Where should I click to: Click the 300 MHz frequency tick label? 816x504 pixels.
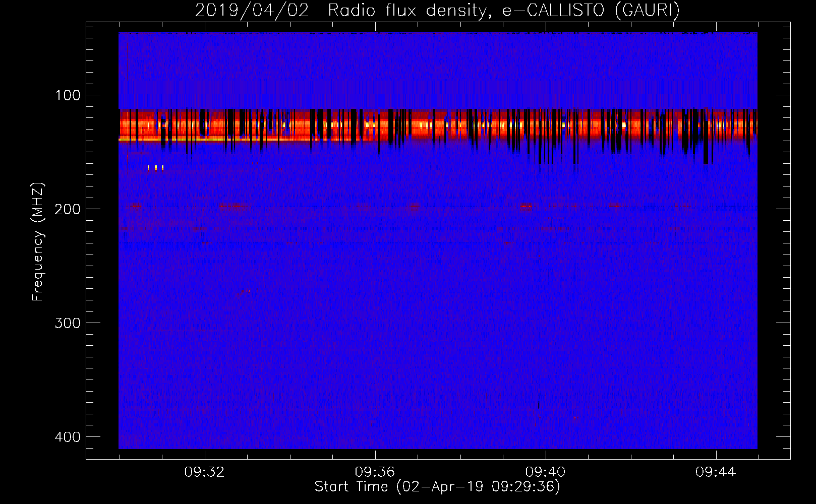(x=68, y=323)
